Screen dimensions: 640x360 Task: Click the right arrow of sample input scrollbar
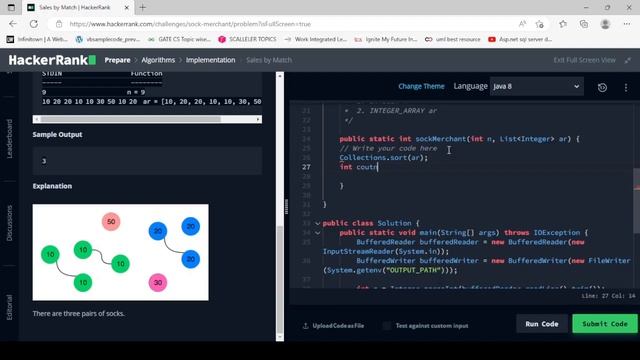258,119
